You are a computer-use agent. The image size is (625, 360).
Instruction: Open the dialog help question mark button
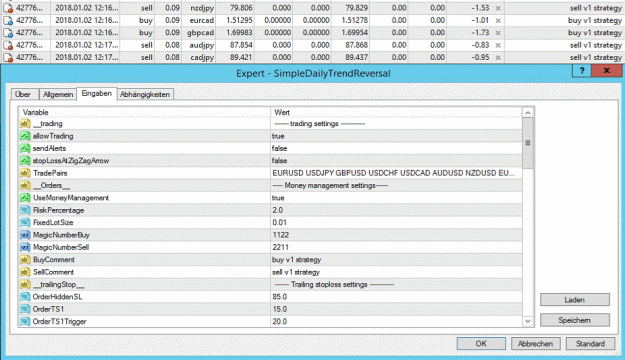(x=582, y=71)
